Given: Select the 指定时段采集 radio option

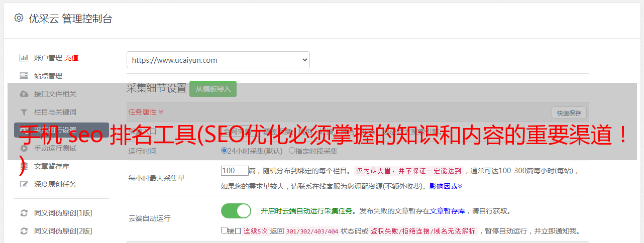Looking at the screenshot, I should coord(292,151).
